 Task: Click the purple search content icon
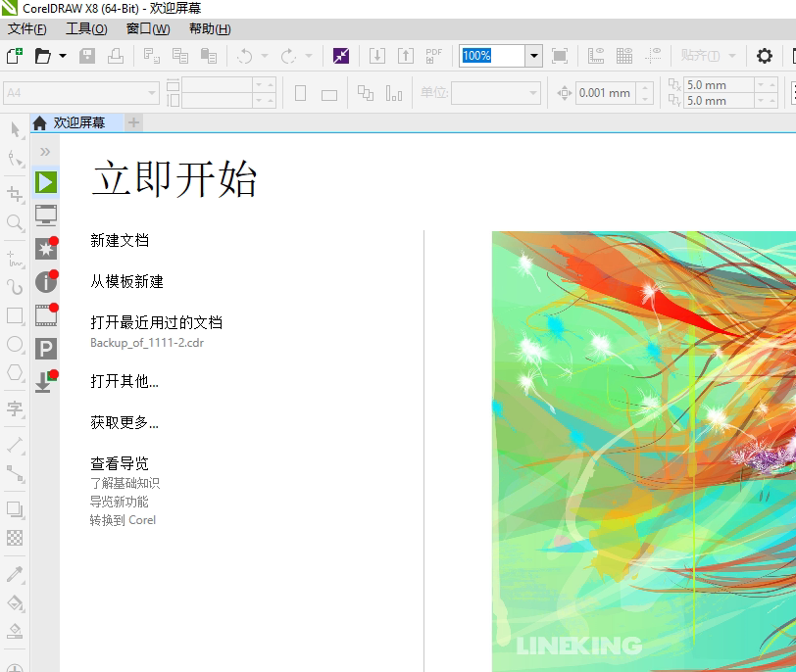(341, 56)
